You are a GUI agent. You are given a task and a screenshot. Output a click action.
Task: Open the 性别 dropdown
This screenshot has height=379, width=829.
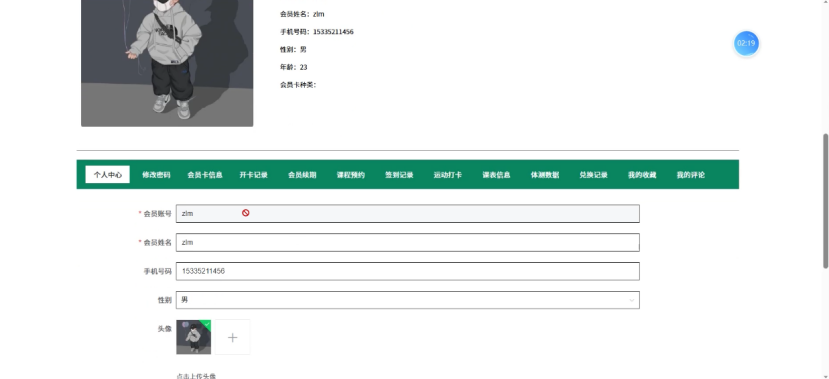408,300
